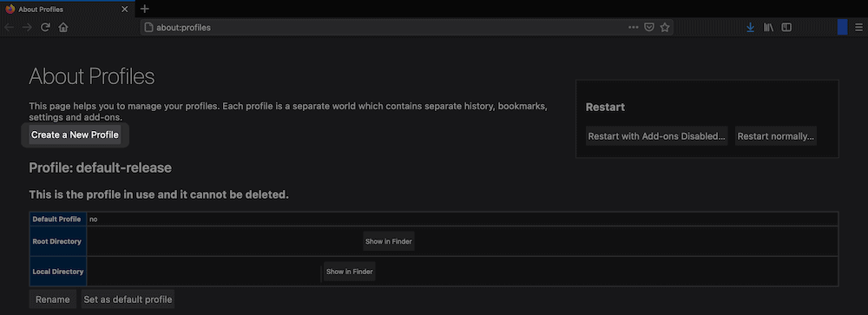
Task: Click the browser Forward arrow
Action: (27, 27)
